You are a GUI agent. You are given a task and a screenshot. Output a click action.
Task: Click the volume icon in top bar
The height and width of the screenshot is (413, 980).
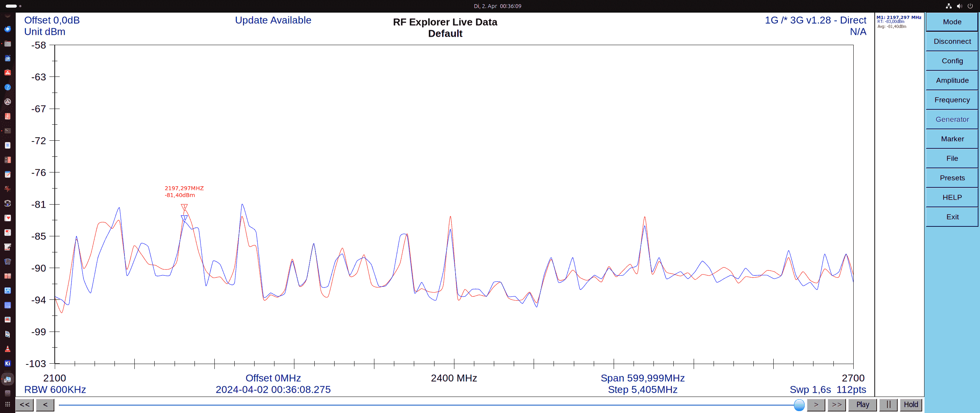coord(959,6)
